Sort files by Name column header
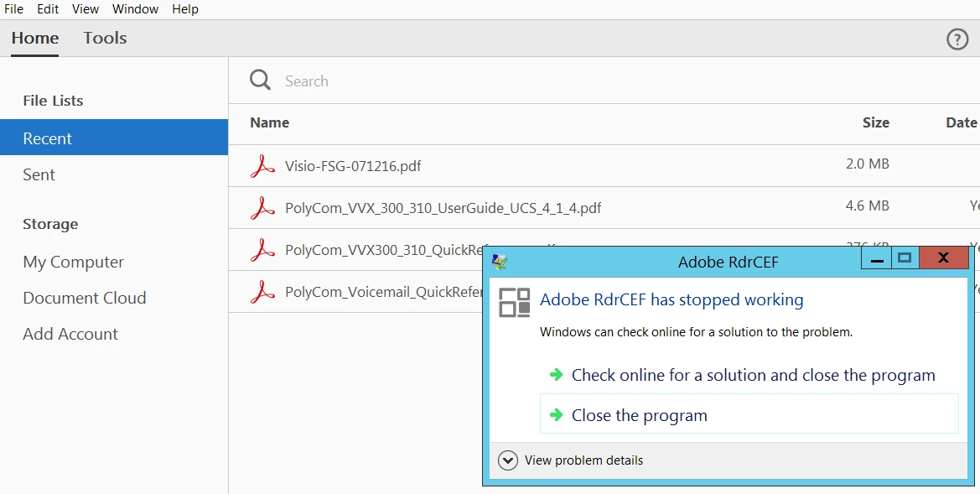The width and height of the screenshot is (980, 494). click(269, 122)
